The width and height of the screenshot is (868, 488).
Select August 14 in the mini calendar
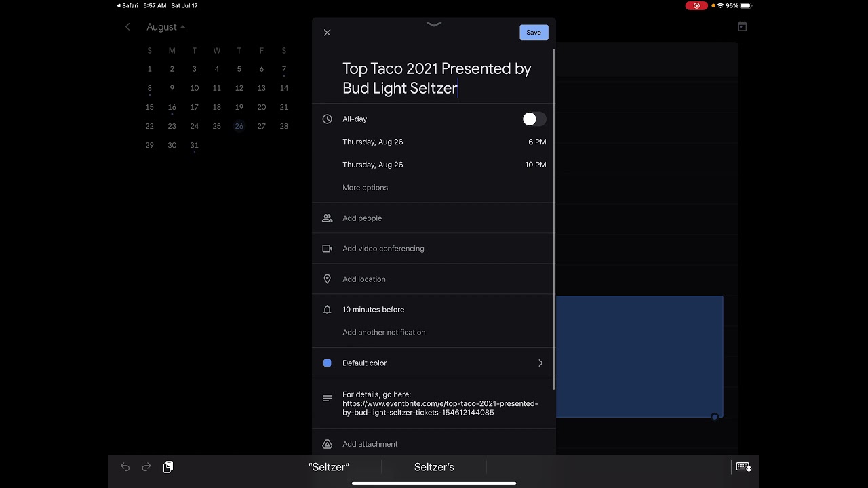coord(284,88)
